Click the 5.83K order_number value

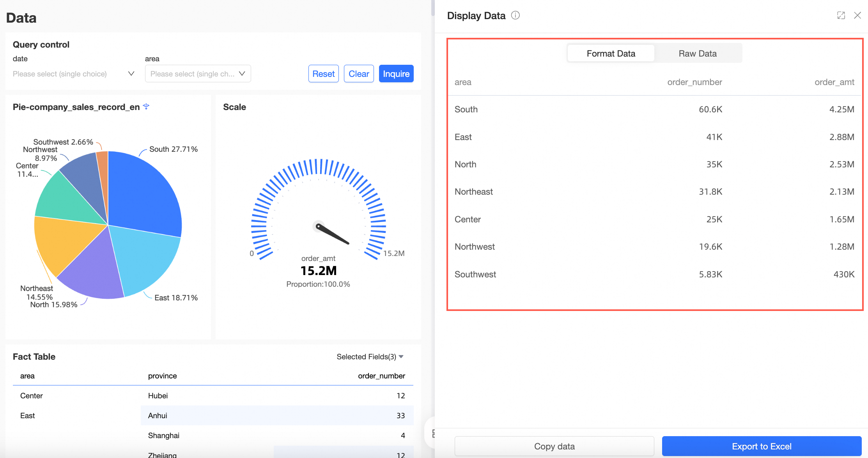[x=710, y=274]
